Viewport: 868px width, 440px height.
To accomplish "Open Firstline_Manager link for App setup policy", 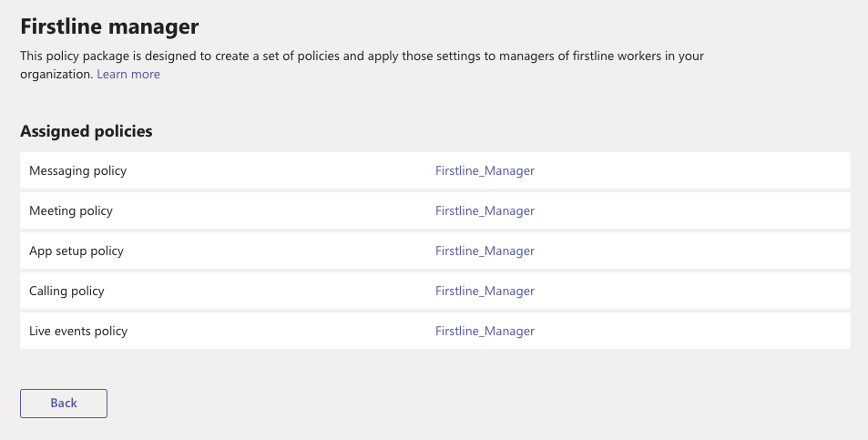I will click(485, 251).
